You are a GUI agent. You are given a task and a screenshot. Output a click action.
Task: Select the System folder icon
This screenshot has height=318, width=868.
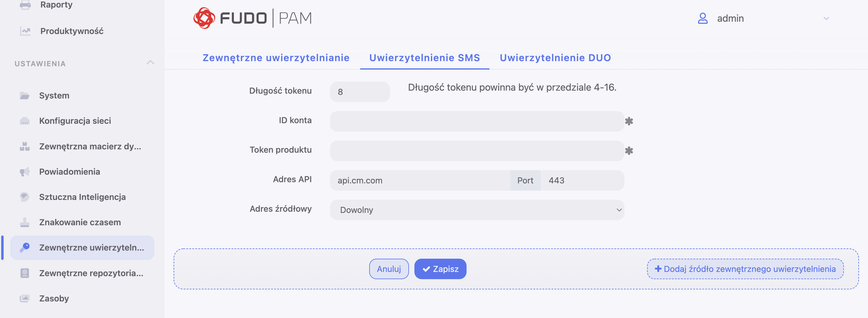pyautogui.click(x=25, y=95)
